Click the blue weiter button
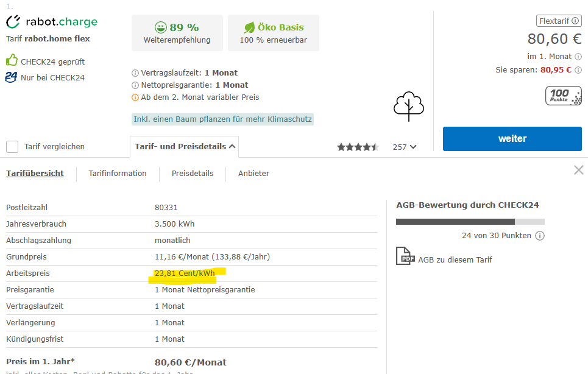Viewport: 588px width, 374px height. [512, 139]
